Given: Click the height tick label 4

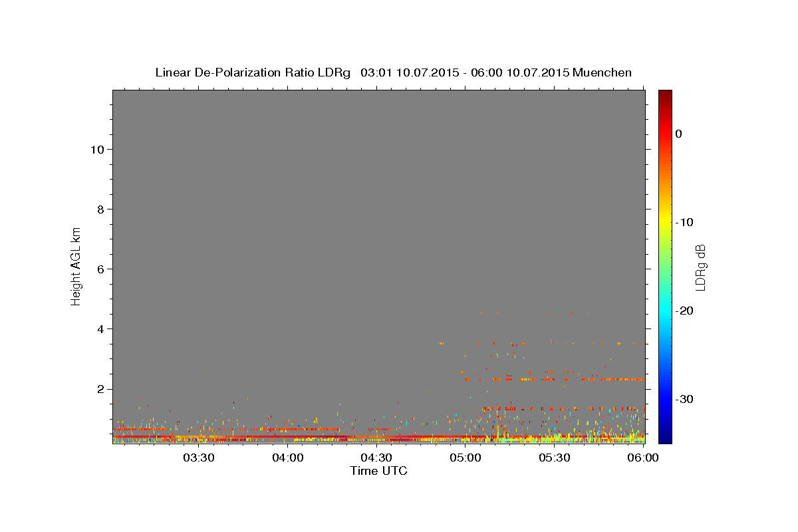Looking at the screenshot, I should tap(99, 329).
